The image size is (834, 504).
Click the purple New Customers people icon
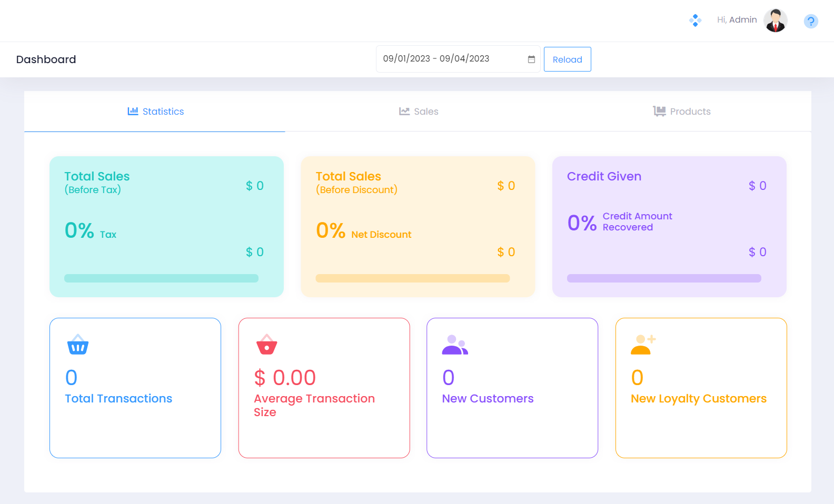[x=455, y=345]
